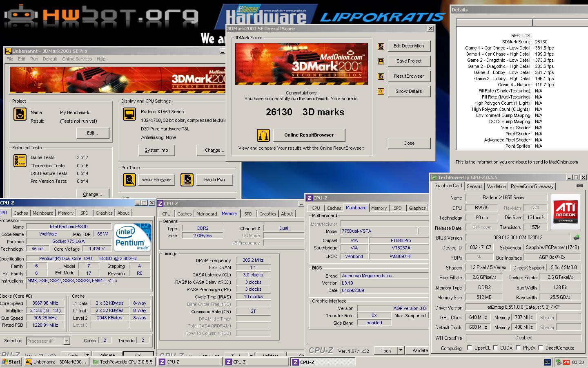Click the Online ResultBrowser icon

click(x=263, y=135)
